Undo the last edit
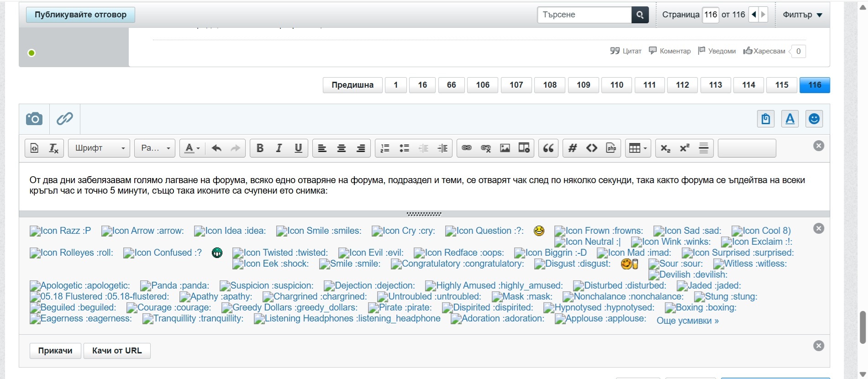 (x=216, y=148)
